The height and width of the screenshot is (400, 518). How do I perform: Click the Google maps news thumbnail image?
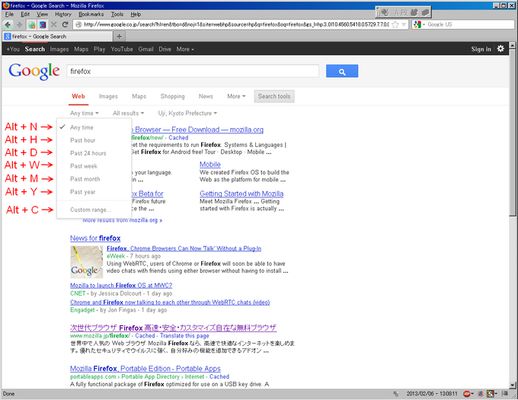pyautogui.click(x=86, y=262)
